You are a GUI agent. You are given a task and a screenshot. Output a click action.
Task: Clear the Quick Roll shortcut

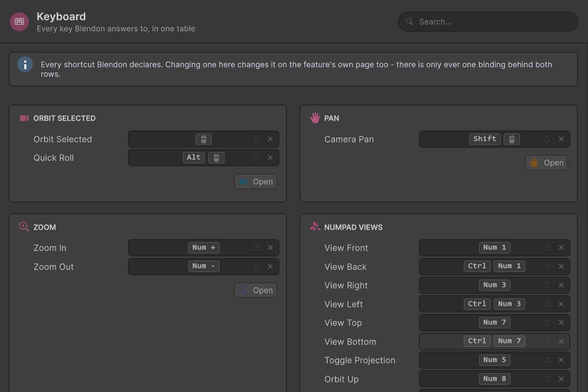271,157
